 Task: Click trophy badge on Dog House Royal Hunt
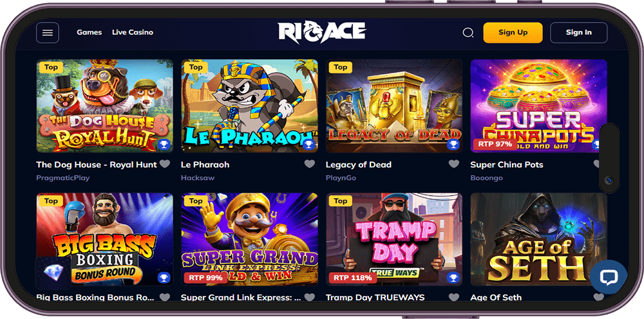click(164, 144)
